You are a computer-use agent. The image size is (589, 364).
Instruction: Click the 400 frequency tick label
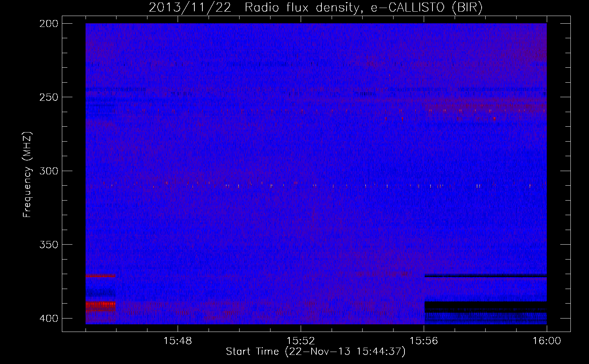click(x=48, y=318)
